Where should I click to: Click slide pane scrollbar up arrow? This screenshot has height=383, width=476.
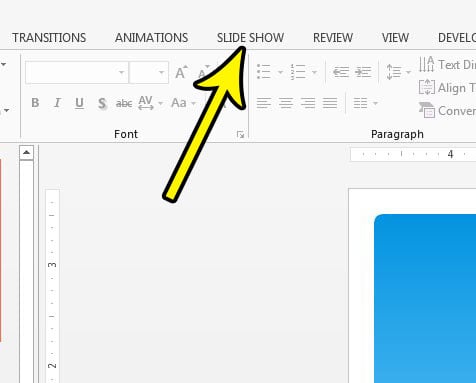click(x=26, y=153)
